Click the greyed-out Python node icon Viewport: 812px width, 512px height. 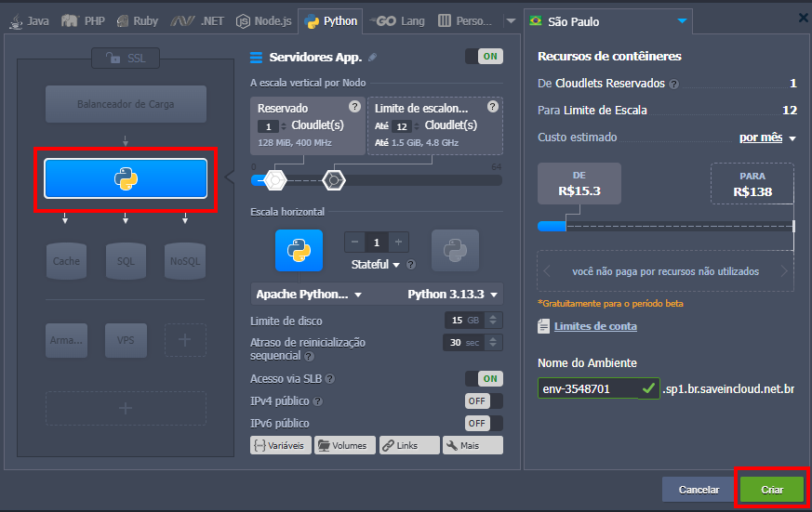pyautogui.click(x=455, y=250)
